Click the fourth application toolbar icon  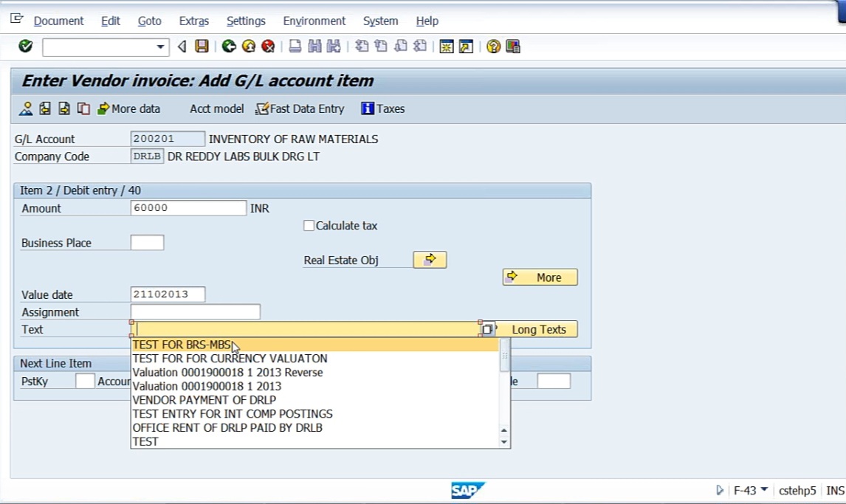pyautogui.click(x=83, y=109)
